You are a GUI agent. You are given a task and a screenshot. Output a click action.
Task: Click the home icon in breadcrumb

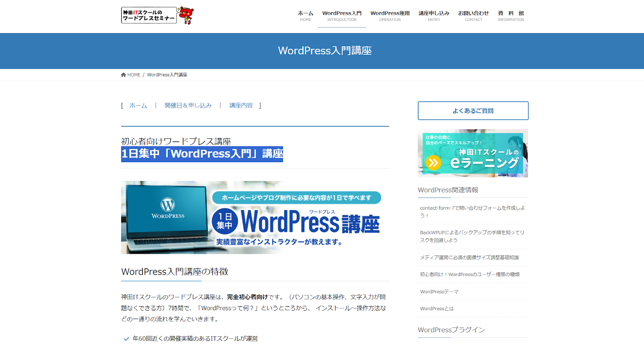point(124,75)
